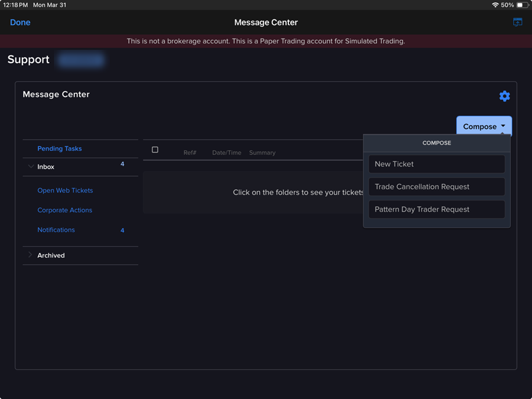The width and height of the screenshot is (532, 399).
Task: Open the Open Web Tickets folder
Action: pos(65,190)
